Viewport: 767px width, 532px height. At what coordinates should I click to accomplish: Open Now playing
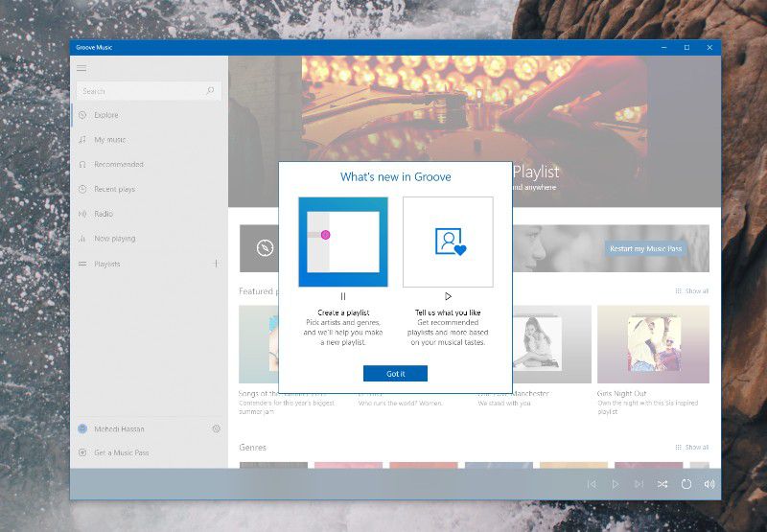150,239
